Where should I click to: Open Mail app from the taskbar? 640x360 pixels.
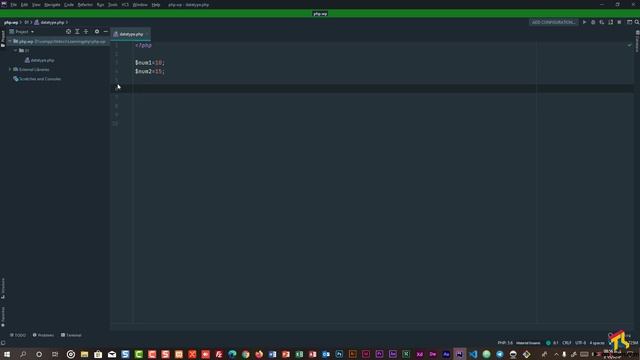click(x=111, y=354)
